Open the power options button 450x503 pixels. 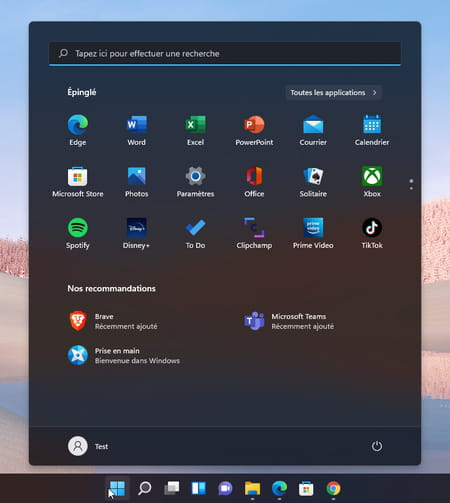[377, 446]
